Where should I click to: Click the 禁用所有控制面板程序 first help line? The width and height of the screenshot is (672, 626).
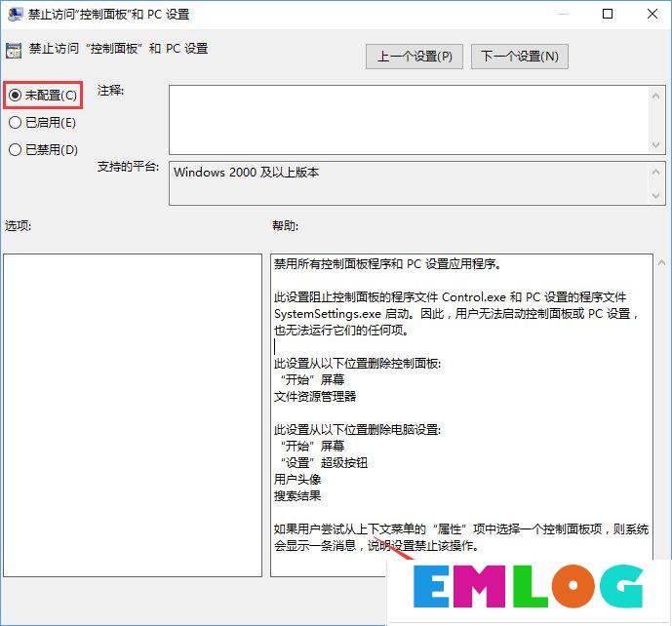click(x=387, y=264)
